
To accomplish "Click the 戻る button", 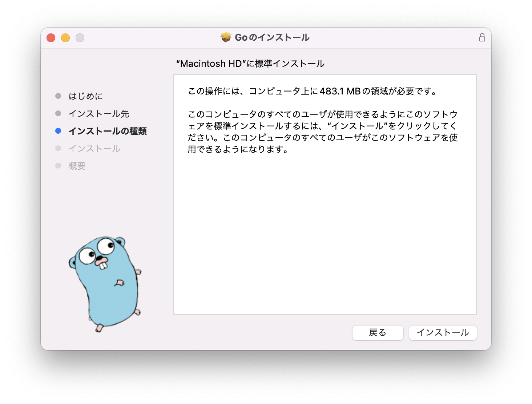I will [x=378, y=332].
